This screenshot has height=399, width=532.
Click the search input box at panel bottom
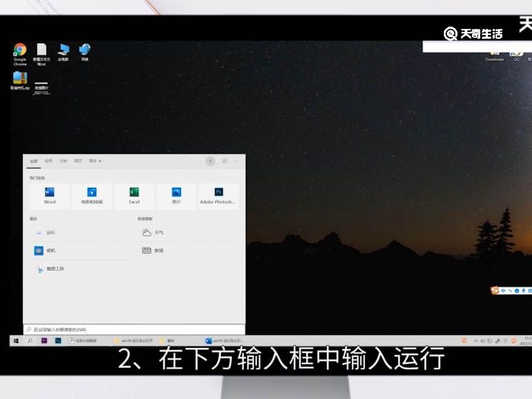(134, 329)
